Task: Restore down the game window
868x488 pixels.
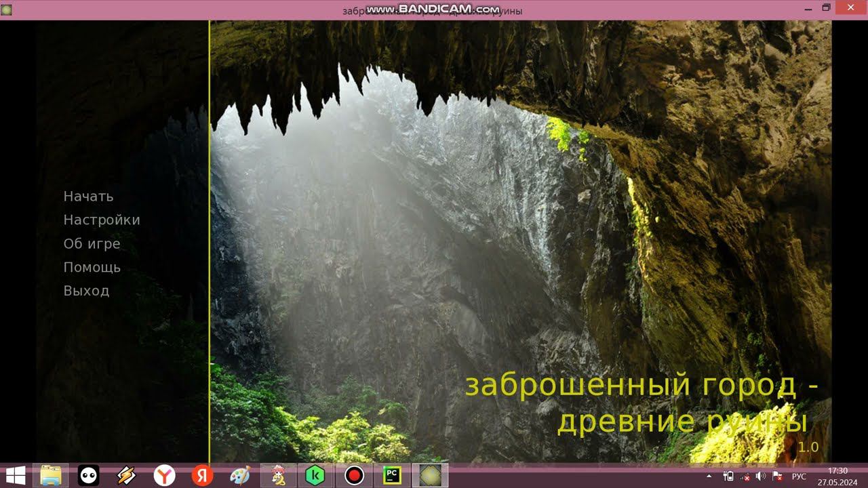Action: [x=827, y=8]
